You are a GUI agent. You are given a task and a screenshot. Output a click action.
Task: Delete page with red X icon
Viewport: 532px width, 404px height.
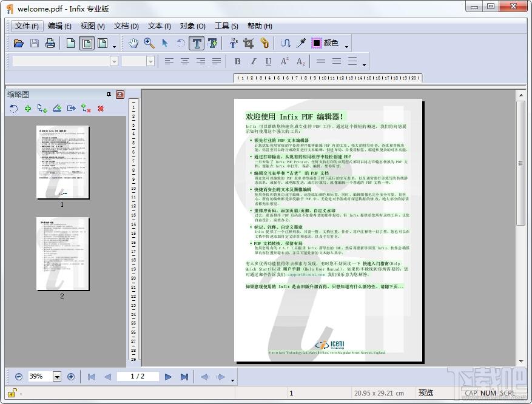tap(101, 109)
